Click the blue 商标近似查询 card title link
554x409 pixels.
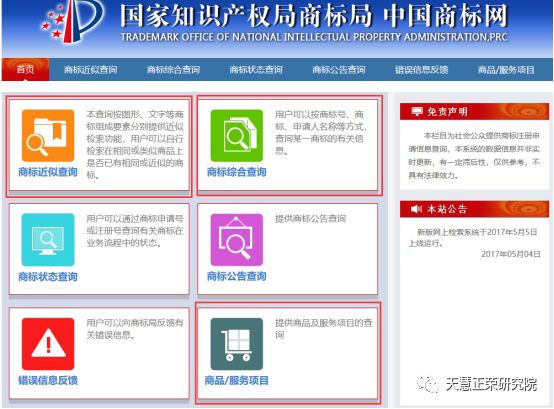48,172
